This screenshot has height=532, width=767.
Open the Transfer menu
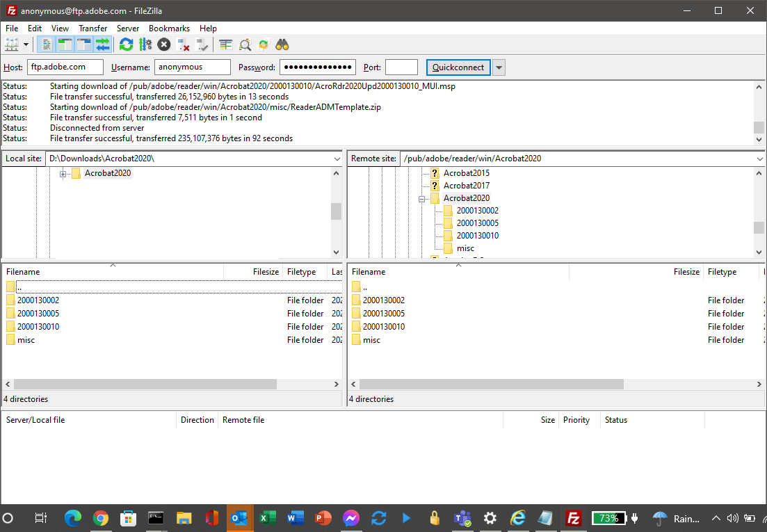(92, 29)
